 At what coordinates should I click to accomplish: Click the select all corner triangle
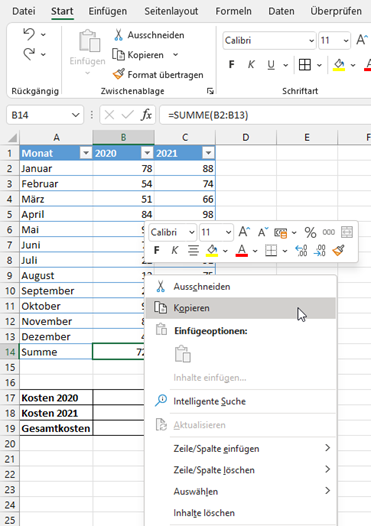tap(12, 138)
